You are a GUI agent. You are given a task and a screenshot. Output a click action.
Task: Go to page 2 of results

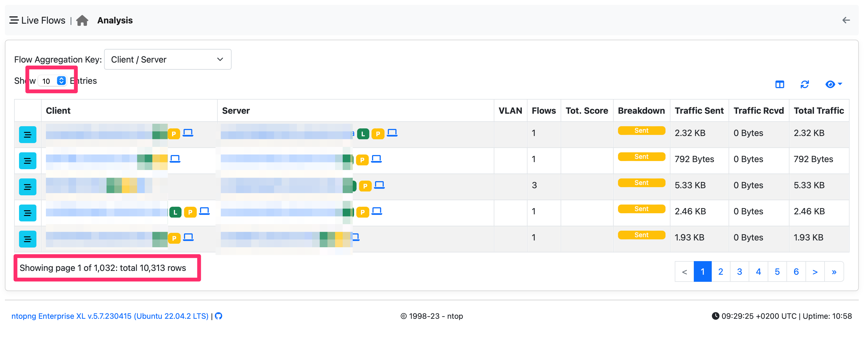coord(721,271)
